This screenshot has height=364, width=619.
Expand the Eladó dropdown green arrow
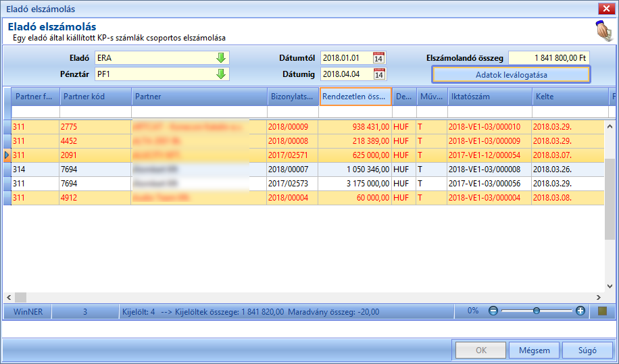click(x=221, y=58)
